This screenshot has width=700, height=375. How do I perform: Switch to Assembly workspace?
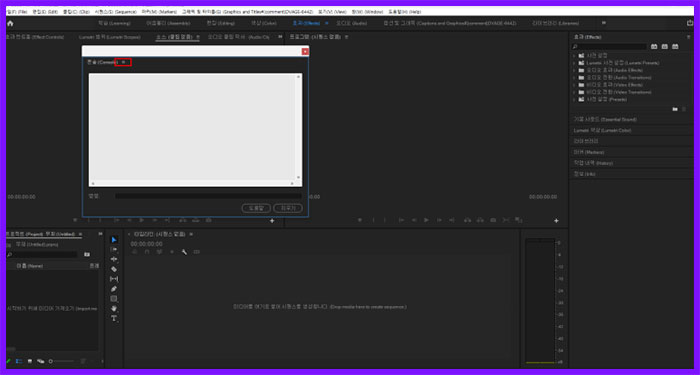(168, 23)
